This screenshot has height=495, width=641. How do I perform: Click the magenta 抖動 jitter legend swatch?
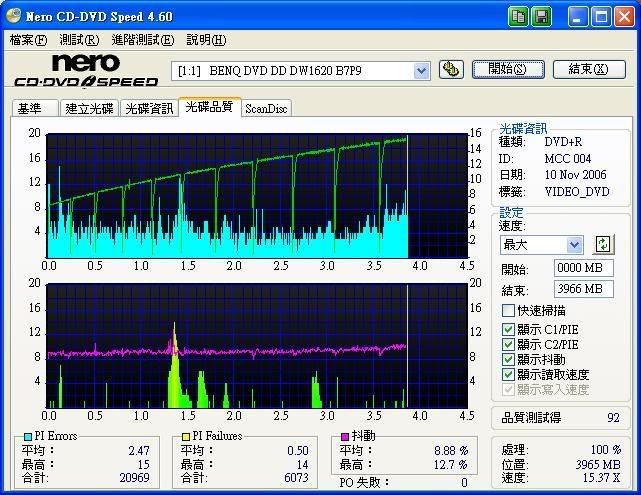(x=345, y=437)
